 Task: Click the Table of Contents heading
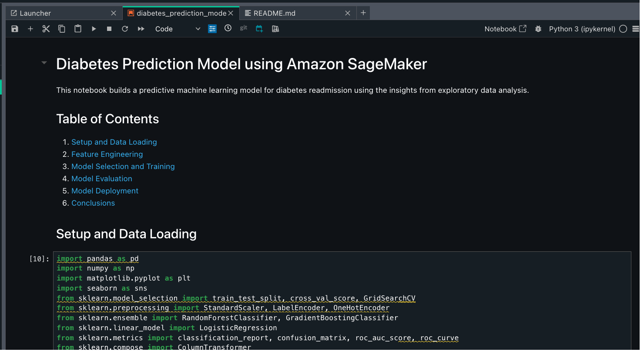(107, 119)
